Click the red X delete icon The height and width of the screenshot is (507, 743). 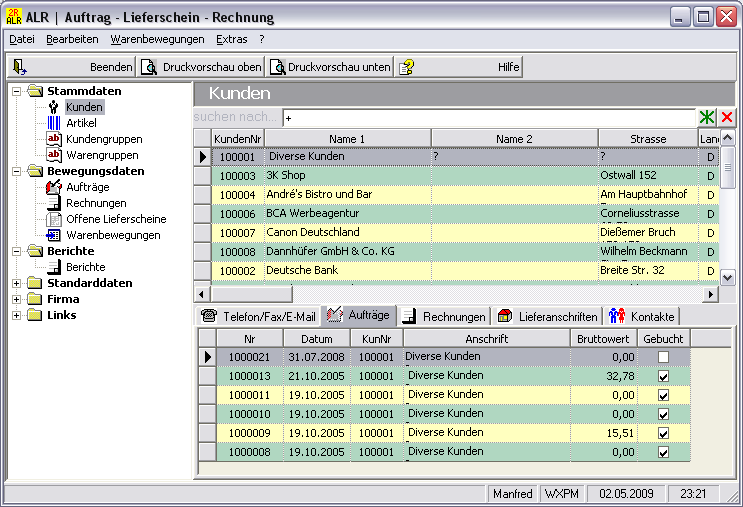point(727,118)
